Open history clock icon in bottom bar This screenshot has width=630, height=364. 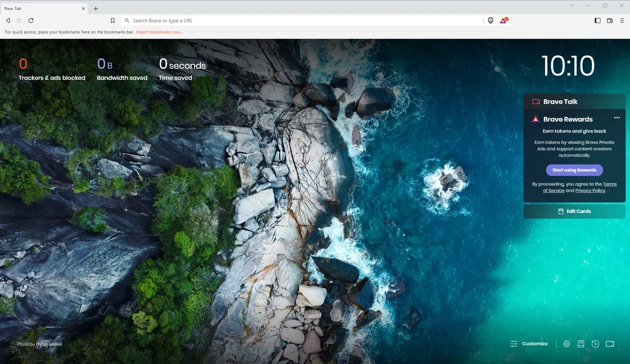(595, 344)
